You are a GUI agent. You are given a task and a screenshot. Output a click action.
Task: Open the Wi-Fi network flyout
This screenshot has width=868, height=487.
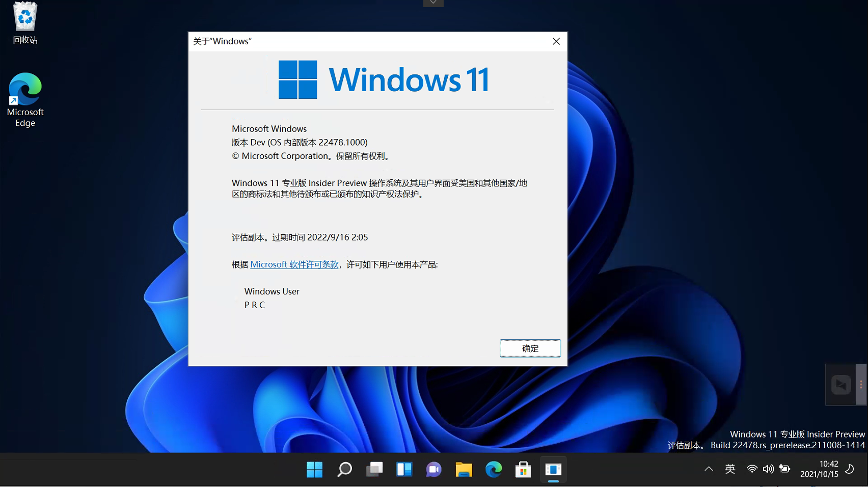pos(752,469)
